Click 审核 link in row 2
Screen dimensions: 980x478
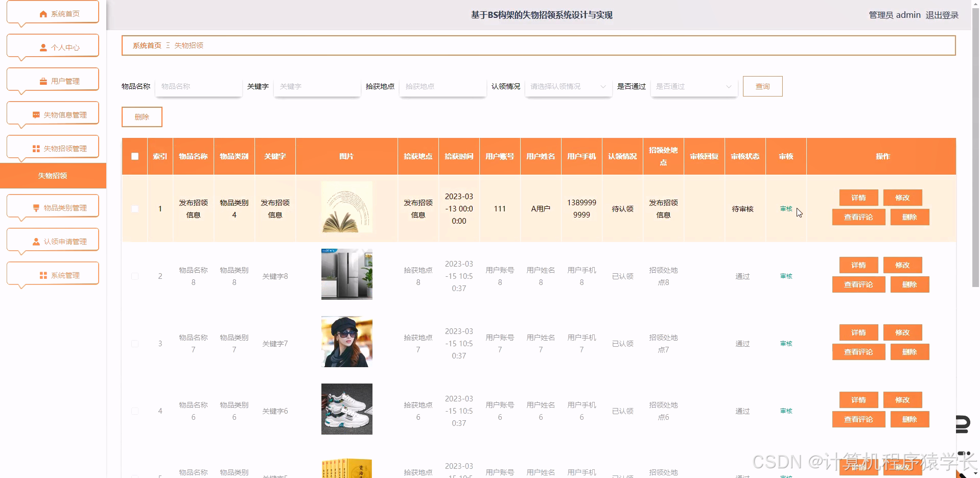(x=786, y=276)
